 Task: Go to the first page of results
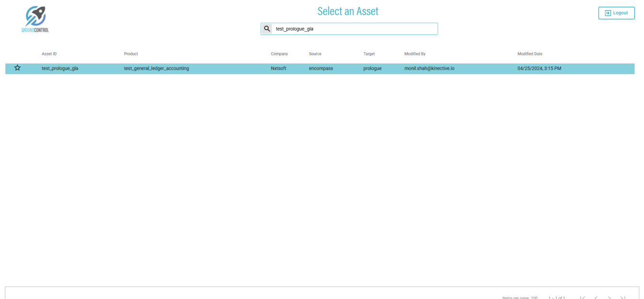pos(583,298)
